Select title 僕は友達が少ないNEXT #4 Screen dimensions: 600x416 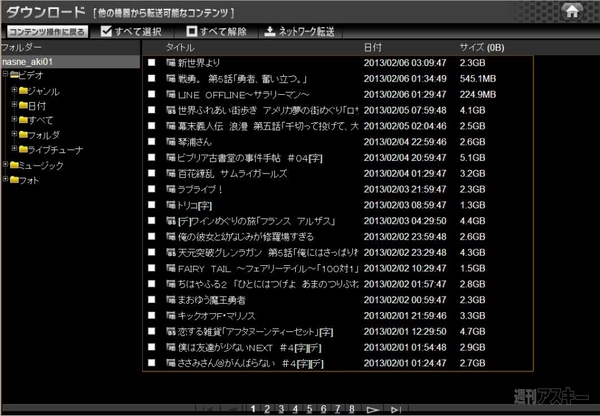pyautogui.click(x=249, y=347)
